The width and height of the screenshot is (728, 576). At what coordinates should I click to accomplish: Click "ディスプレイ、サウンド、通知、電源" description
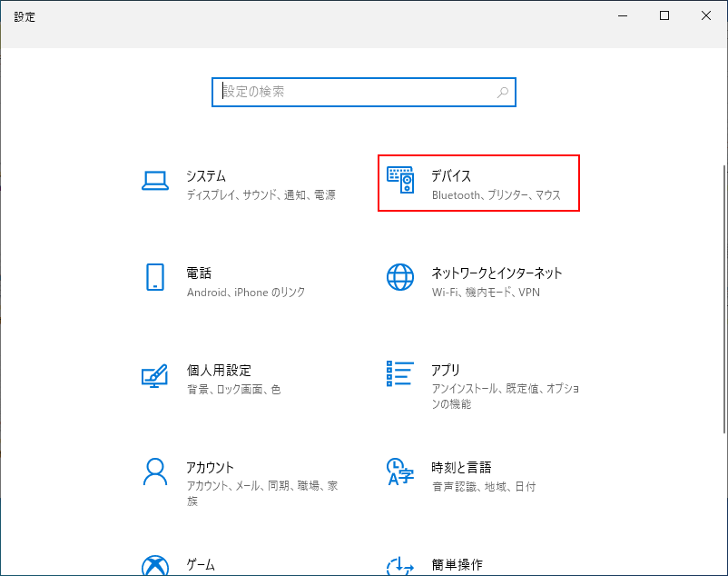pyautogui.click(x=261, y=195)
